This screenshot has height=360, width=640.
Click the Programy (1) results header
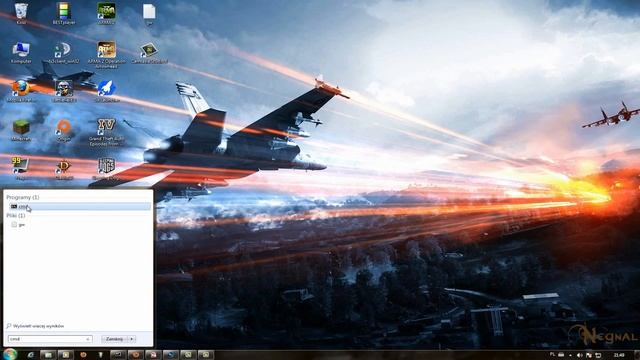[x=23, y=197]
